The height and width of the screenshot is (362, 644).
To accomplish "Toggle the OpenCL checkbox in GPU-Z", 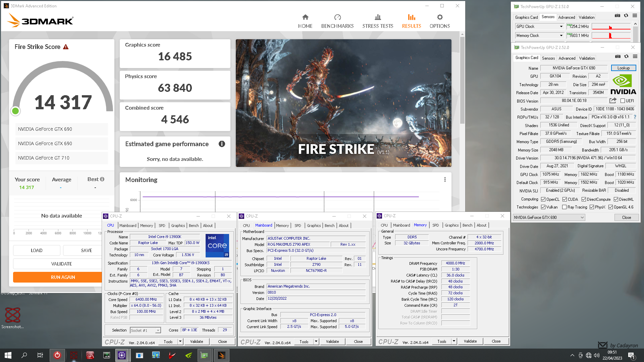I will [x=543, y=199].
